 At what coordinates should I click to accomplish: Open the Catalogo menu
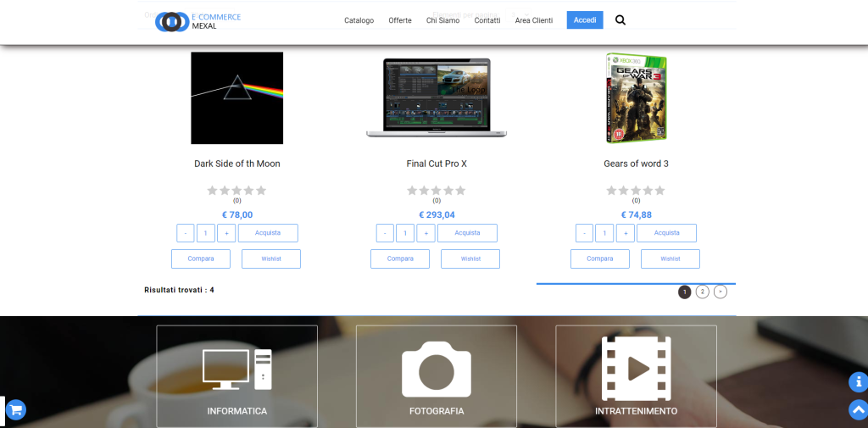click(x=359, y=20)
